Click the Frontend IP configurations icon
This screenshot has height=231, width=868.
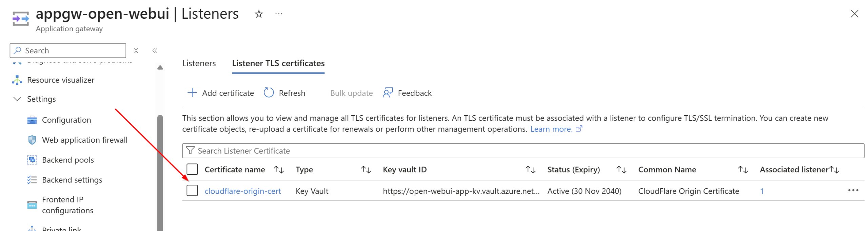tap(32, 205)
